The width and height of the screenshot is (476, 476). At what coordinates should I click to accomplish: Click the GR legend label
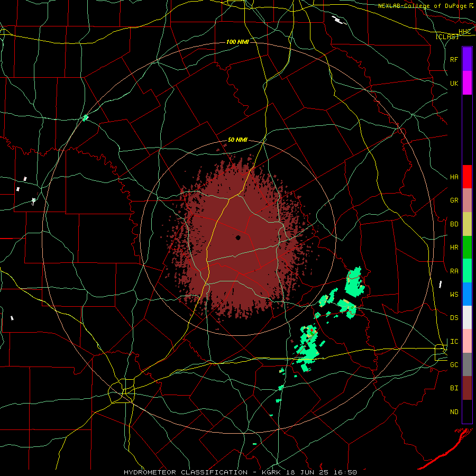coord(454,200)
